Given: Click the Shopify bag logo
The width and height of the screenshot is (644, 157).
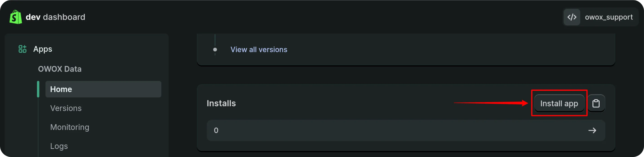Looking at the screenshot, I should pos(16,17).
